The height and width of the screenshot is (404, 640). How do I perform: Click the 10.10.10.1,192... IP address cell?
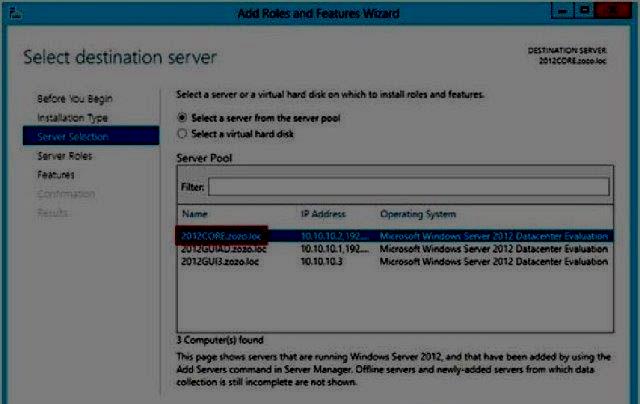(x=335, y=249)
